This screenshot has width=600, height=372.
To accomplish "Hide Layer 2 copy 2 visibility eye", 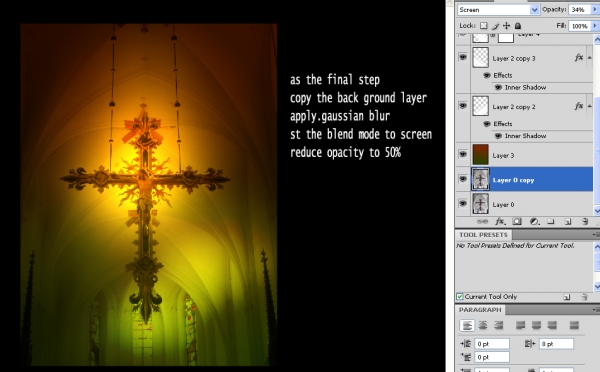I will tap(463, 106).
